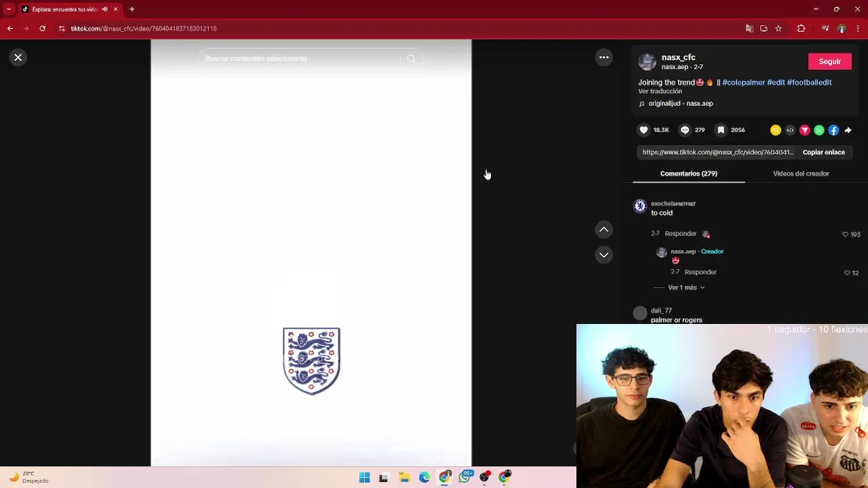Open the Windows Start menu
Viewport: 868px width, 488px height.
(x=364, y=478)
